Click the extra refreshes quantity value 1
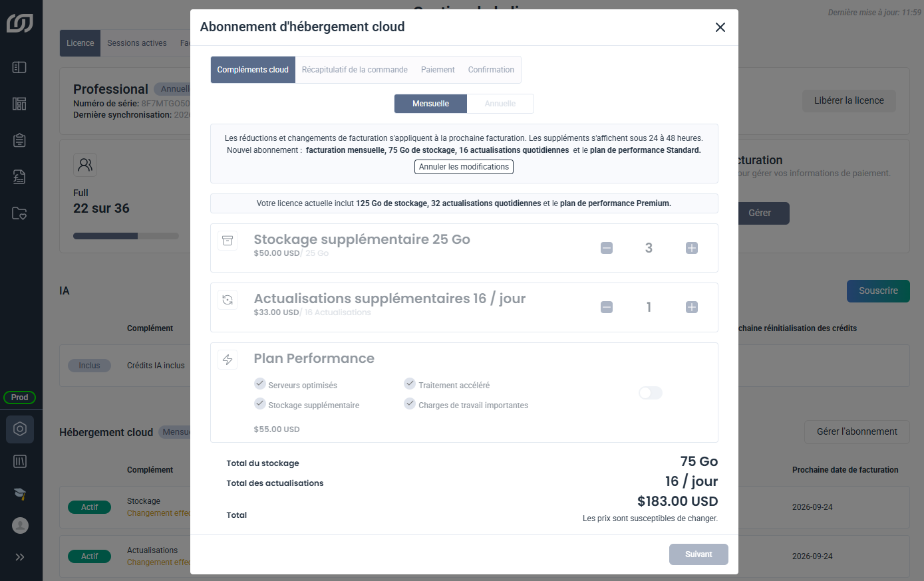 [649, 307]
